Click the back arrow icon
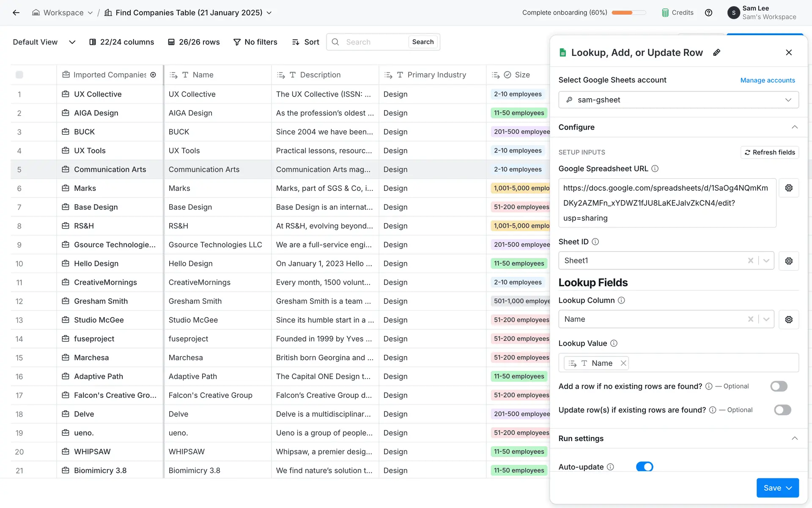 pos(16,13)
